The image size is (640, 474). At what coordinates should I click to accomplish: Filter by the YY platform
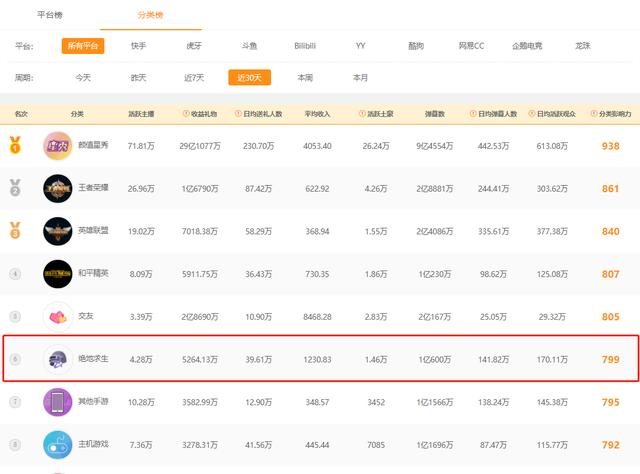click(x=360, y=46)
